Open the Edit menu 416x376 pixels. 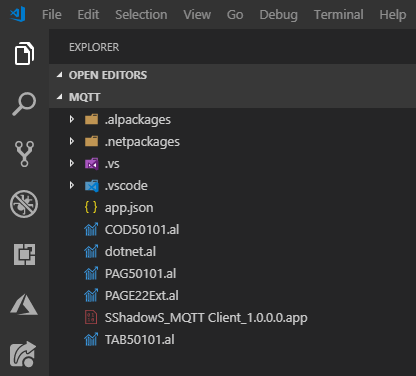coord(88,15)
